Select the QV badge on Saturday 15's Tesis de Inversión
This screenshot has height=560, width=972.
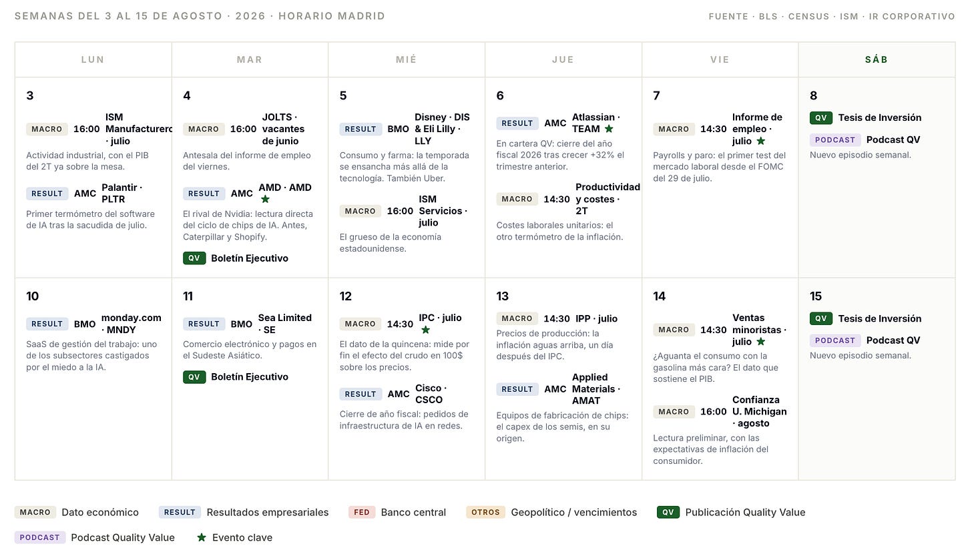pyautogui.click(x=821, y=318)
